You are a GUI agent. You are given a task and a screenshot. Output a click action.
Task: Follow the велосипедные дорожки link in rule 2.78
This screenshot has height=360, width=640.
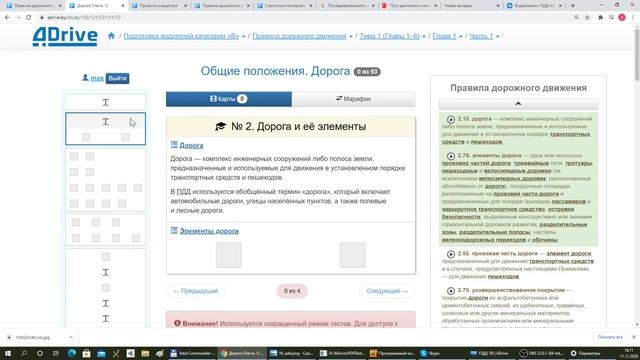click(517, 171)
